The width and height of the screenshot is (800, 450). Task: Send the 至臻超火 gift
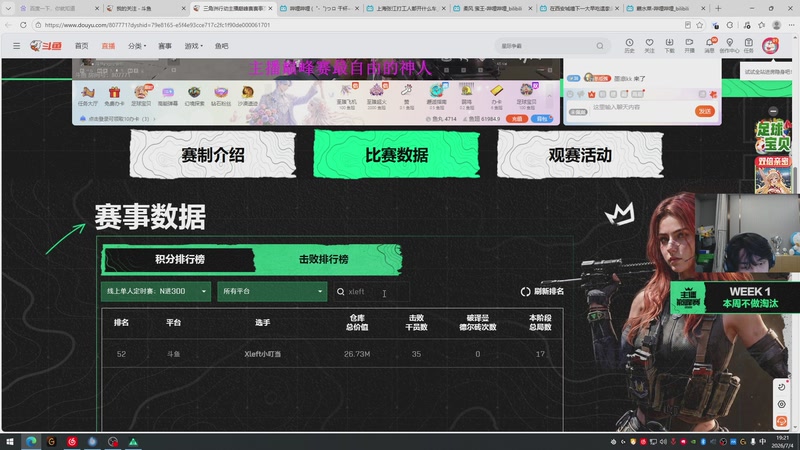click(377, 95)
